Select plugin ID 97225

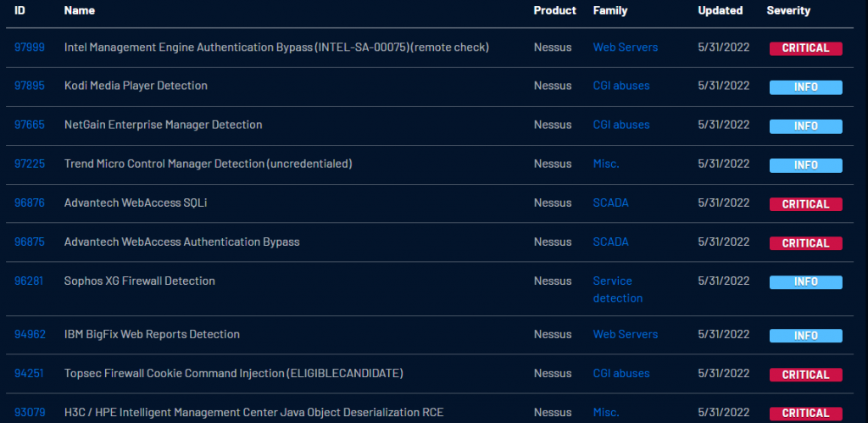click(x=28, y=164)
